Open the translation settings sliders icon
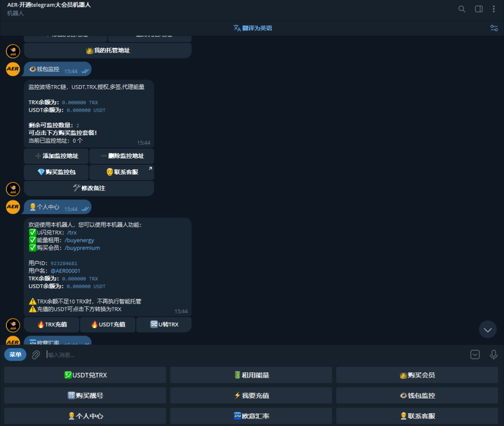Screen dimensions: 504x426 (494, 28)
